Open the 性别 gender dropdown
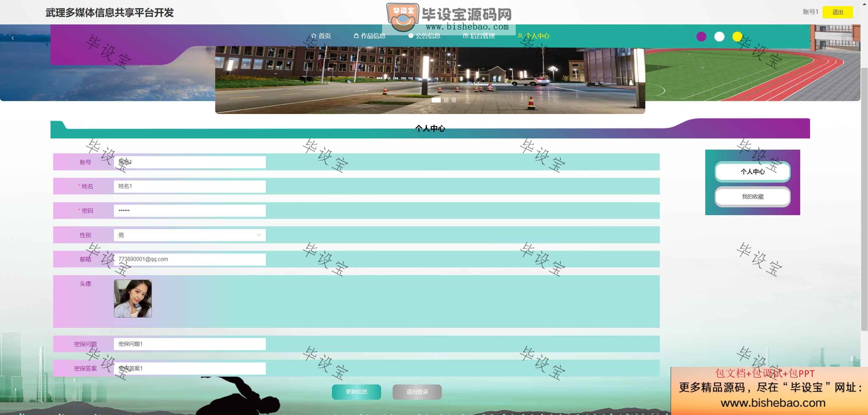The height and width of the screenshot is (415, 868). pos(190,235)
